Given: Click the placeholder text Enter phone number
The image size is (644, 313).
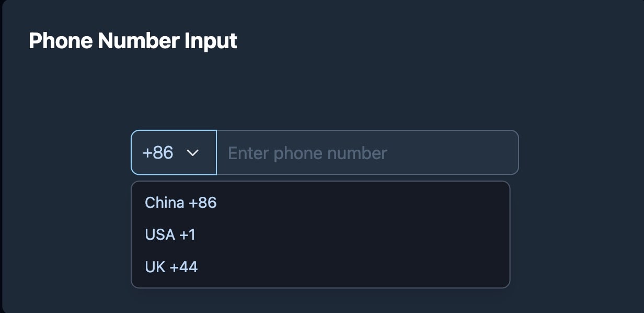Looking at the screenshot, I should point(306,152).
